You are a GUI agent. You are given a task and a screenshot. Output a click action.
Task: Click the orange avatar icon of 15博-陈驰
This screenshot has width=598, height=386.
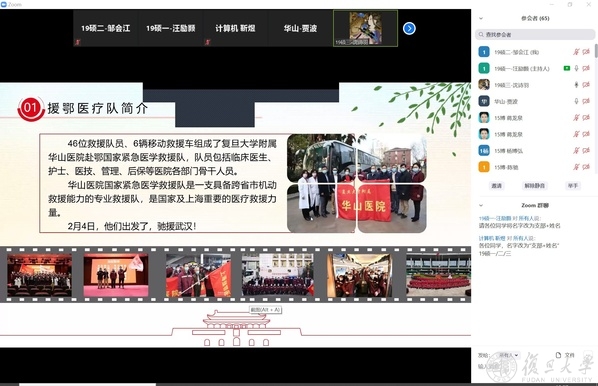484,167
